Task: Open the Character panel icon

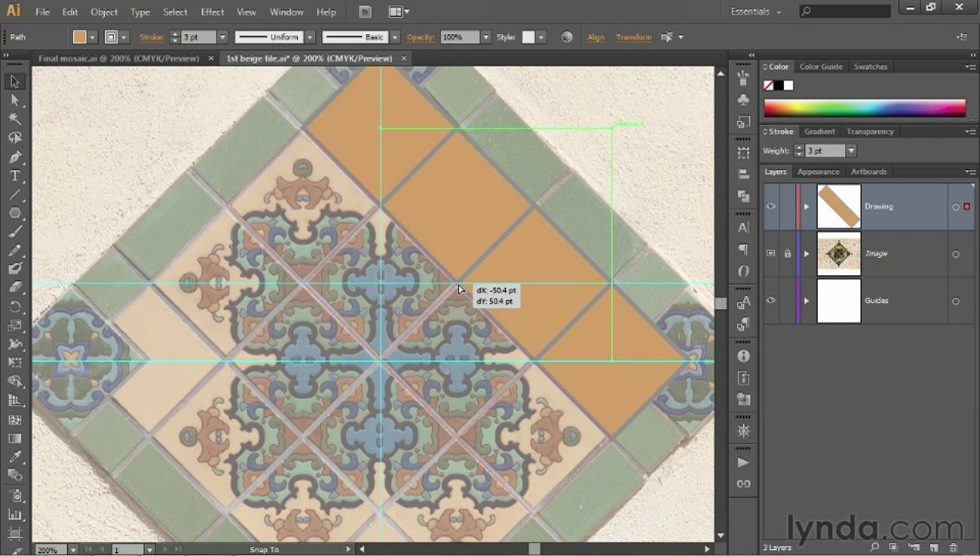Action: (x=743, y=228)
